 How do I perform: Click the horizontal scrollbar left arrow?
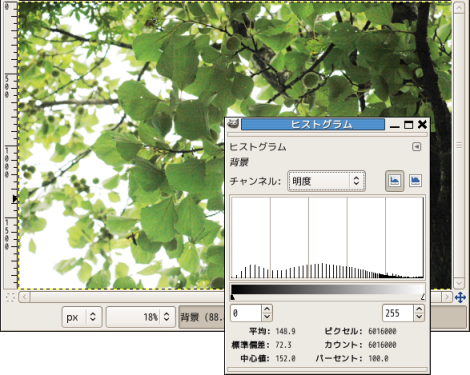point(25,297)
